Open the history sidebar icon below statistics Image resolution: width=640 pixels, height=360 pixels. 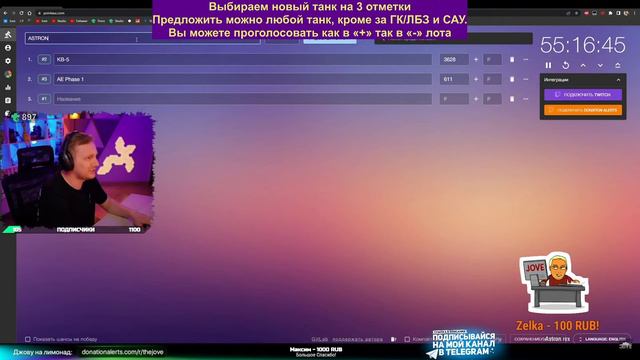coord(8,100)
